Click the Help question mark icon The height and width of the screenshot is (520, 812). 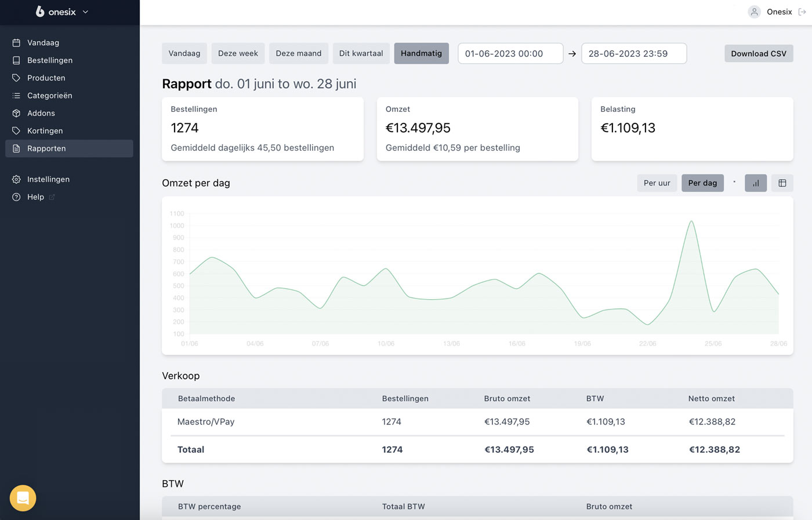point(15,197)
